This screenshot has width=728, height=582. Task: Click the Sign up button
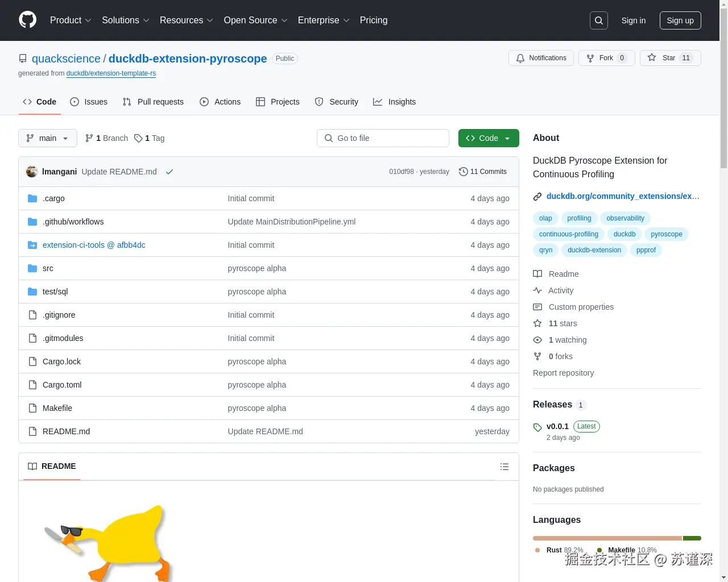click(680, 20)
